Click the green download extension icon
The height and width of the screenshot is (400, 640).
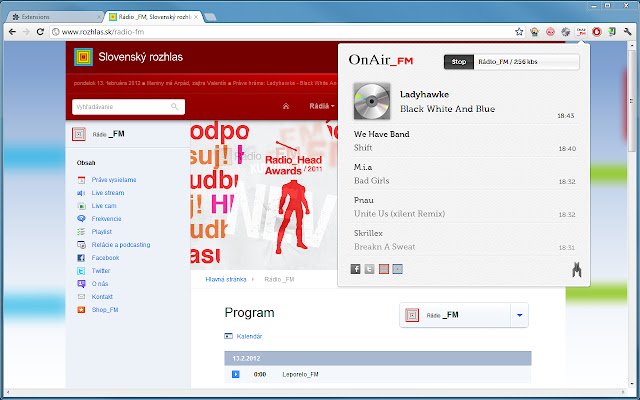point(612,32)
